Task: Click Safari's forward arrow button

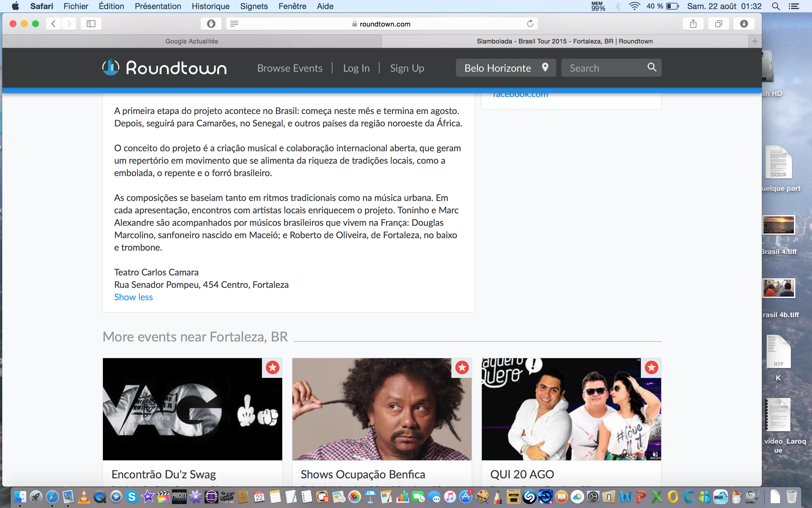Action: 69,23
